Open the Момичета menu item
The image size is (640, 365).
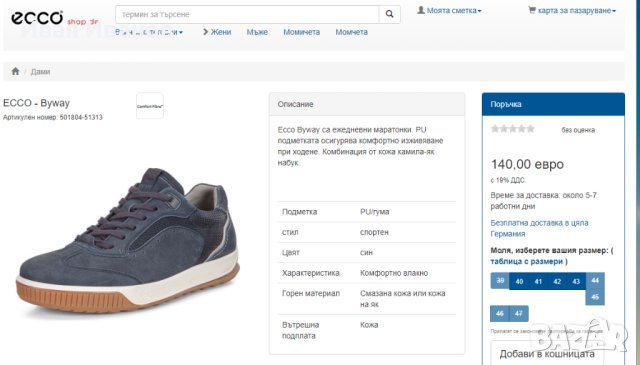302,32
